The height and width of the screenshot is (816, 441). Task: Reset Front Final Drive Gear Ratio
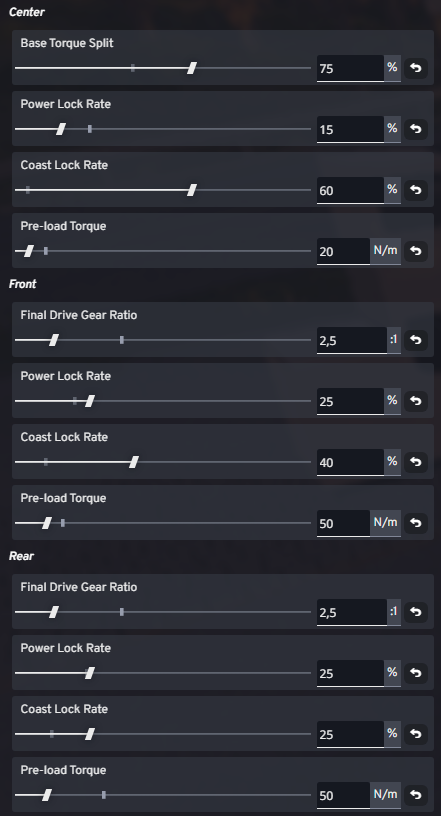click(415, 340)
